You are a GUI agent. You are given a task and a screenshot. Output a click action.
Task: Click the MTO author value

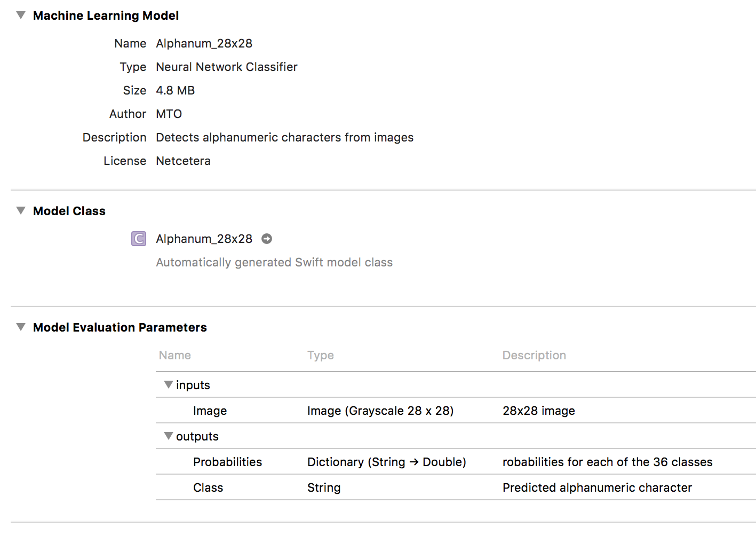coord(169,114)
